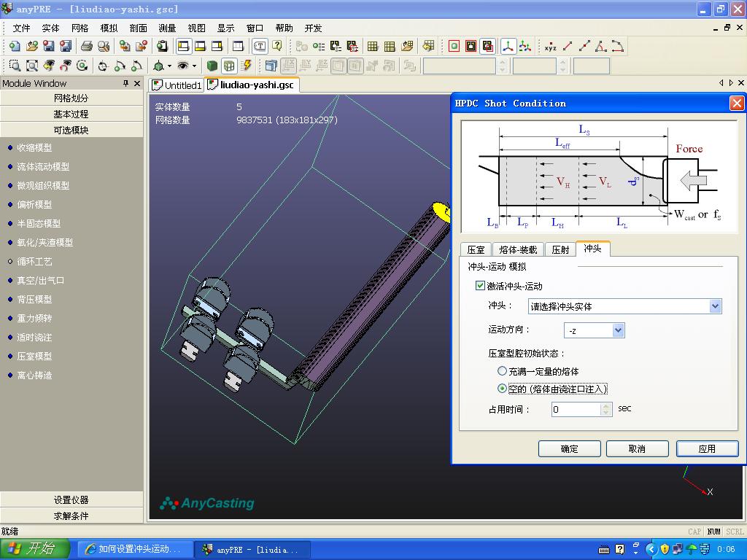This screenshot has width=747, height=560.
Task: Click the Windows 开始 start button
Action: coord(35,549)
